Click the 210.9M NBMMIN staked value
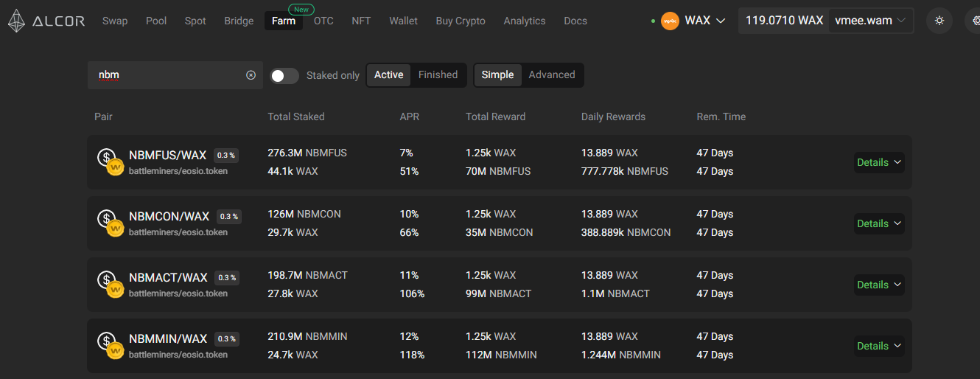 pyautogui.click(x=307, y=336)
